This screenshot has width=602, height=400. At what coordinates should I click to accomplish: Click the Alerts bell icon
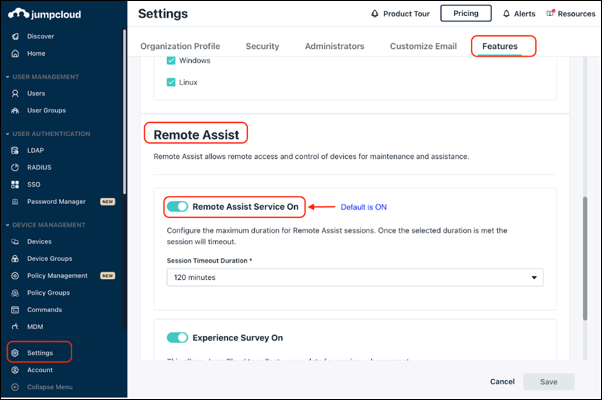(x=506, y=14)
